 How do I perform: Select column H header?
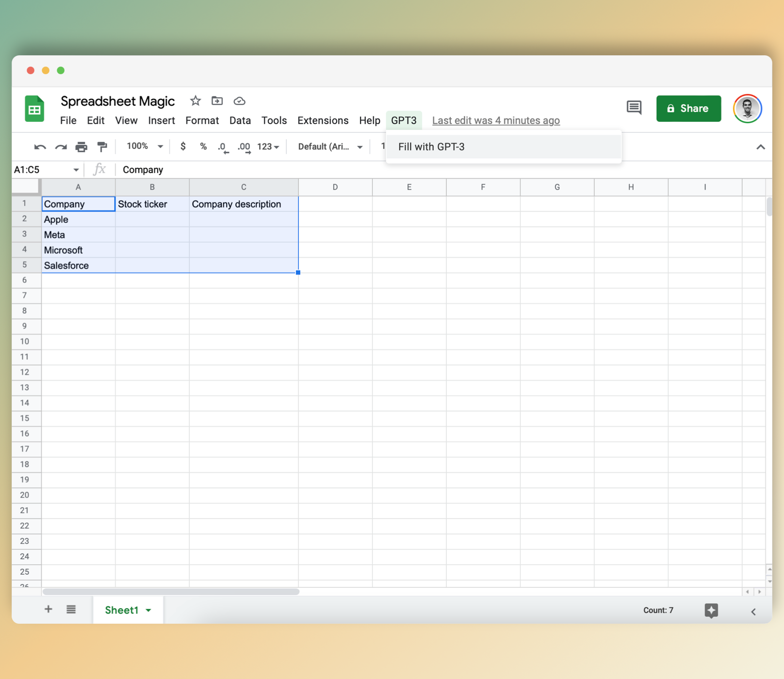click(x=631, y=187)
